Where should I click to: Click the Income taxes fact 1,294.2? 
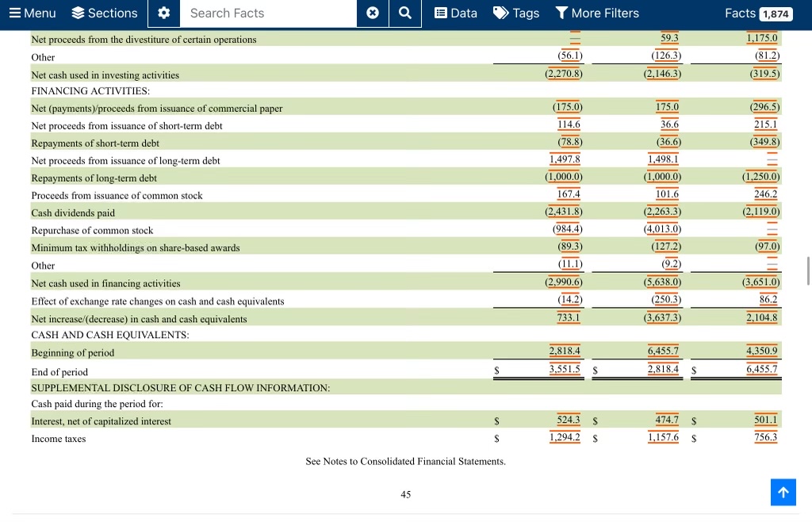pyautogui.click(x=564, y=437)
